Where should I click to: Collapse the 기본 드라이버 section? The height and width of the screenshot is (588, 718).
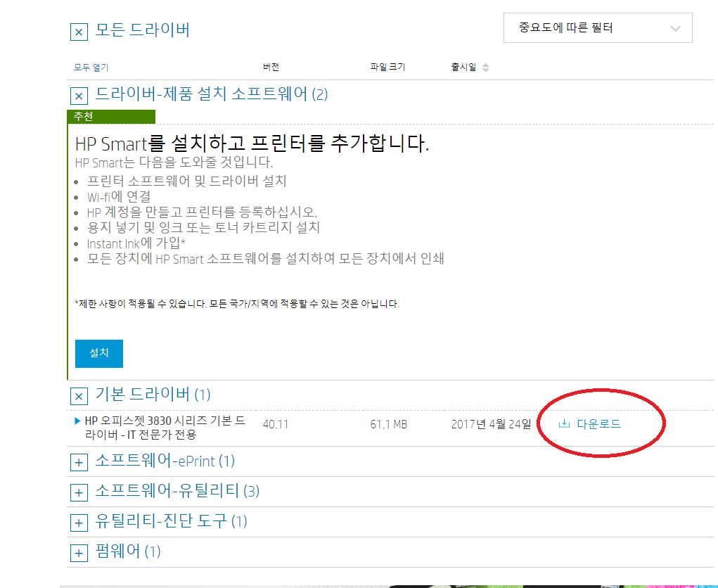tap(79, 396)
